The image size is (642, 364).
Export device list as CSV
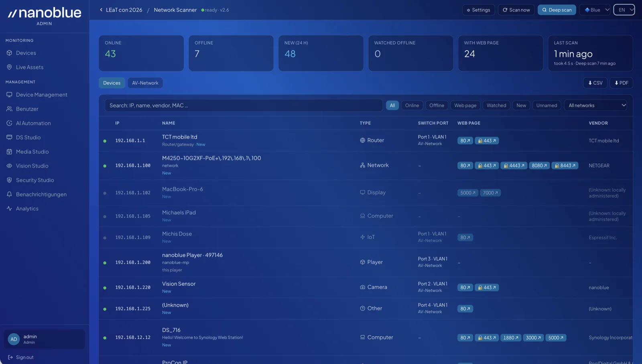595,83
